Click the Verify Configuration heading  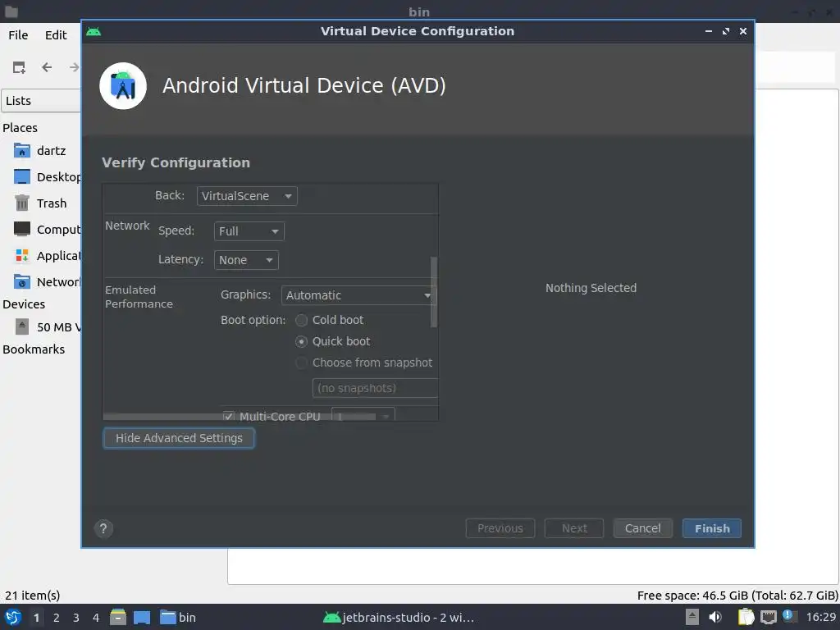[176, 163]
